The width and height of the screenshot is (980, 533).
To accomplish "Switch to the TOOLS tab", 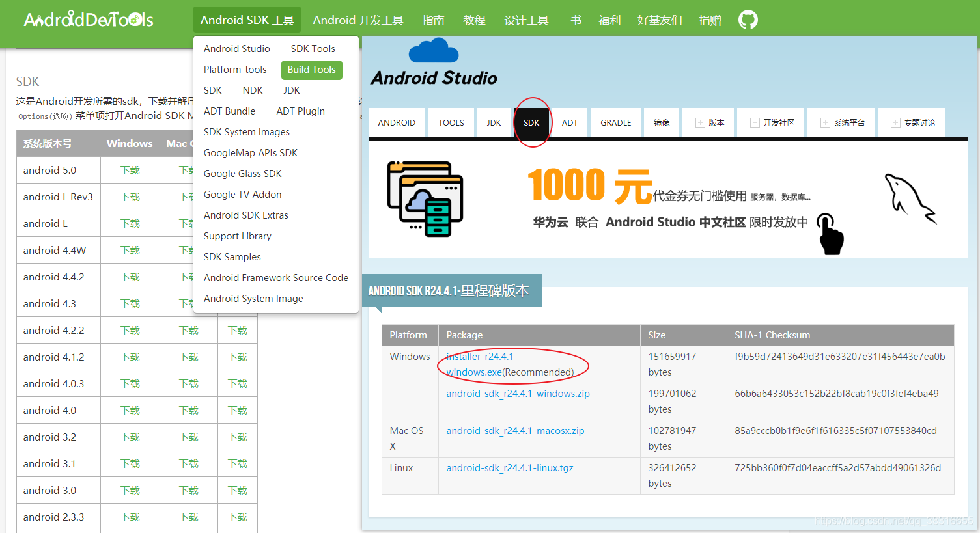I will tap(451, 122).
